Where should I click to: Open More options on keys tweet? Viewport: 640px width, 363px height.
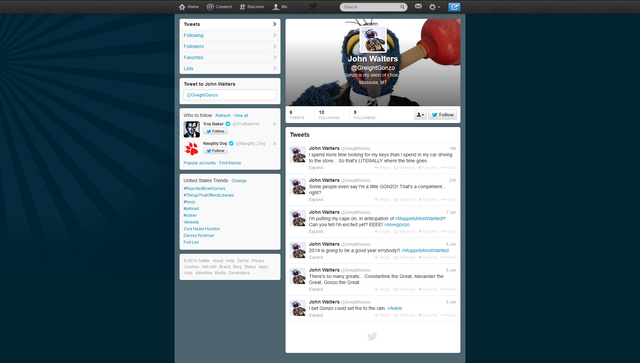449,167
